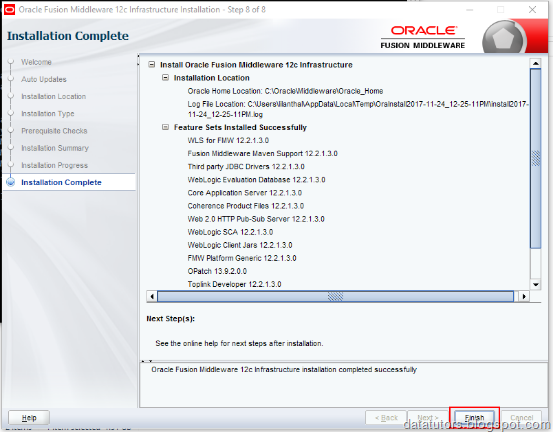Image resolution: width=554 pixels, height=433 pixels.
Task: Click the online help next steps text
Action: pyautogui.click(x=239, y=343)
